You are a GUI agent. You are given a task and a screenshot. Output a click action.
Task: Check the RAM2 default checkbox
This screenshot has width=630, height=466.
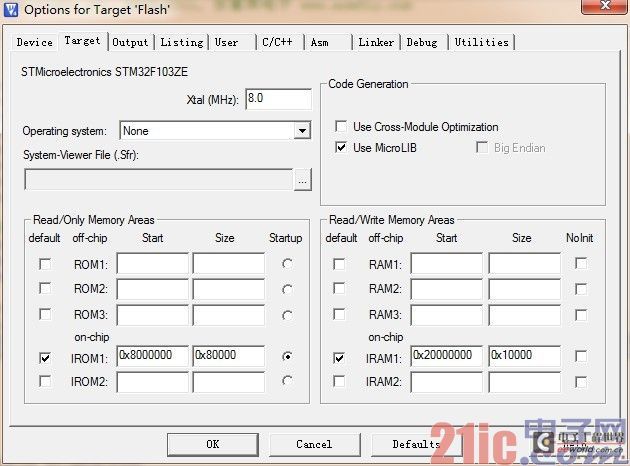click(x=339, y=288)
